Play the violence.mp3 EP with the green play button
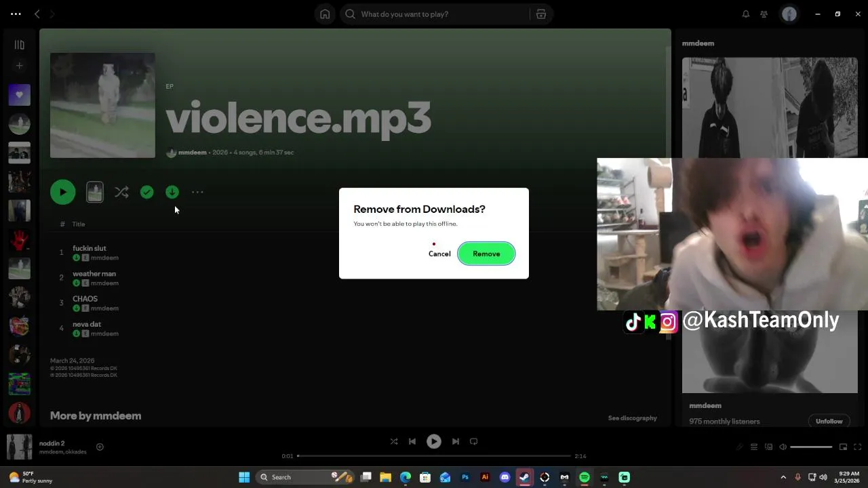 click(62, 192)
